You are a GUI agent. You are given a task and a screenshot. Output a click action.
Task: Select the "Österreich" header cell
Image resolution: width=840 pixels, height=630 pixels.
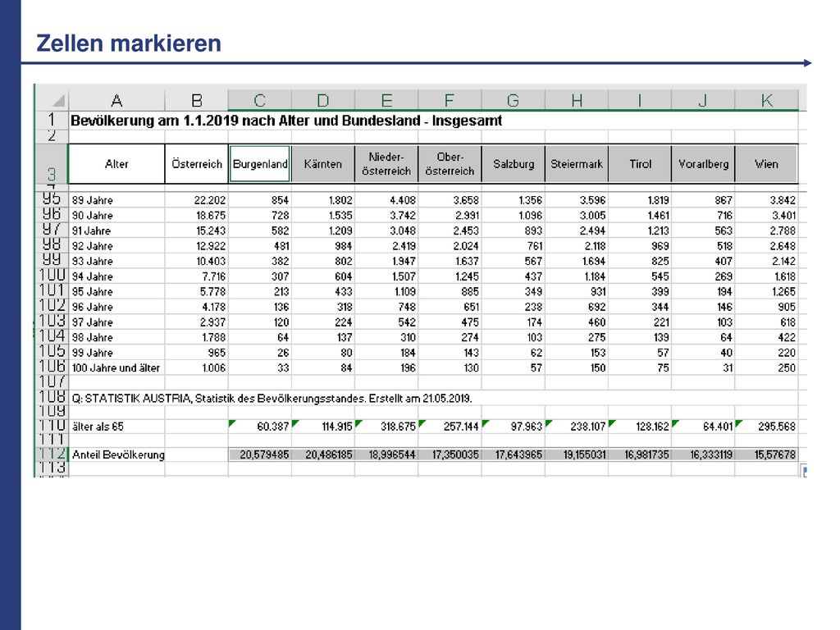[197, 164]
